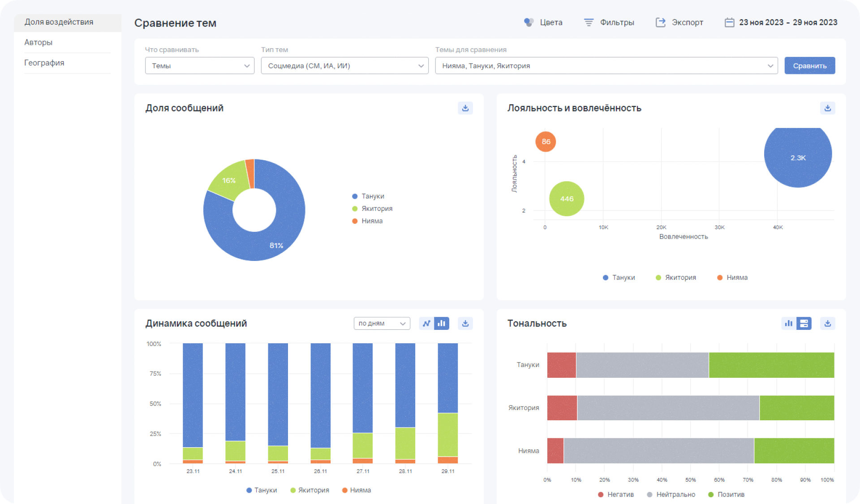Toggle Якитория in the Динамика сообщений legend
The height and width of the screenshot is (504, 860).
310,490
